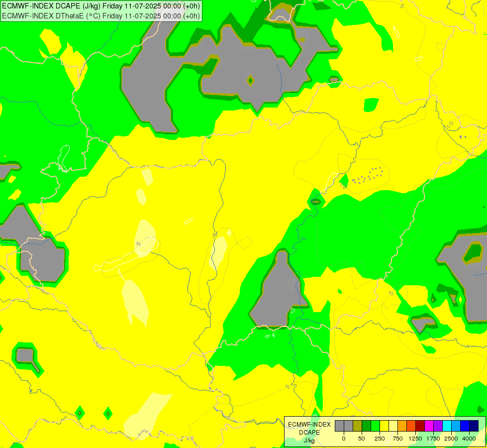Click the ECMWF-INDEX DThetaE (°C) title line
The image size is (487, 448).
pyautogui.click(x=101, y=15)
